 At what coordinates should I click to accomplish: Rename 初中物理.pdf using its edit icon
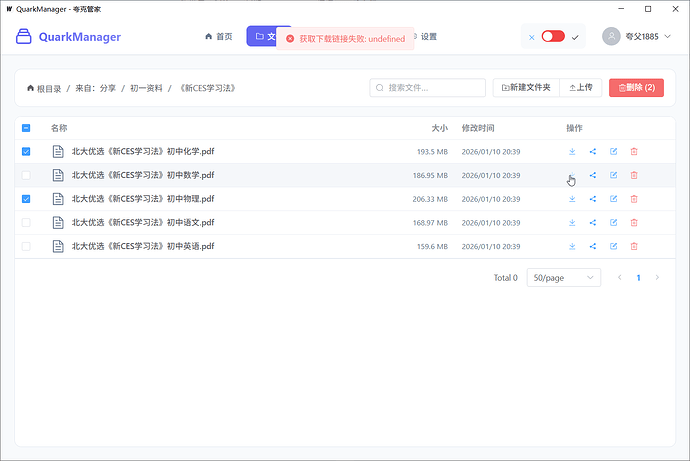[x=613, y=199]
